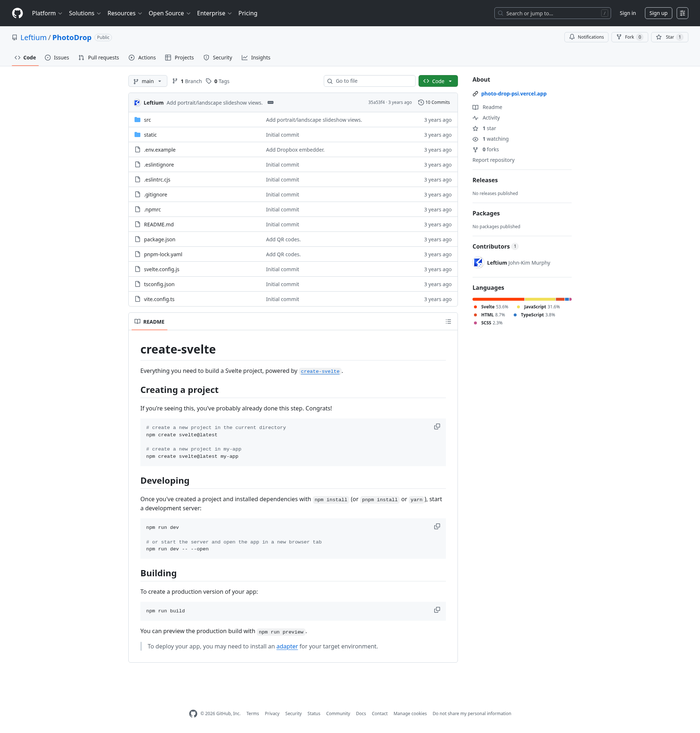Click the Activity pulse icon

(x=475, y=118)
